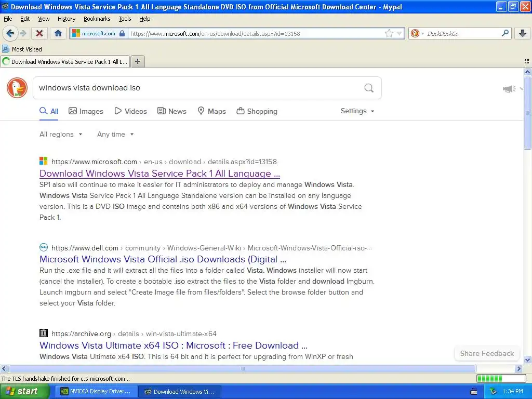
Task: Click the DuckDuckGo toolbar search field
Action: (x=462, y=33)
